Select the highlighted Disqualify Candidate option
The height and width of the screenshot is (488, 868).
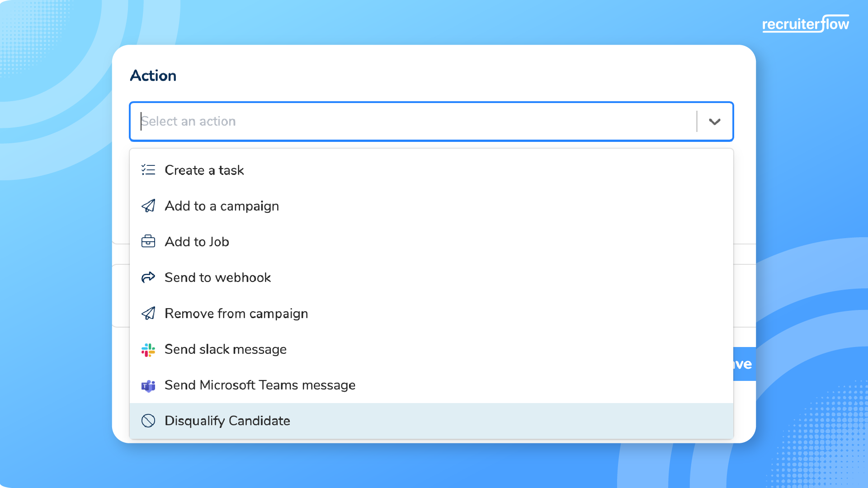click(x=227, y=421)
